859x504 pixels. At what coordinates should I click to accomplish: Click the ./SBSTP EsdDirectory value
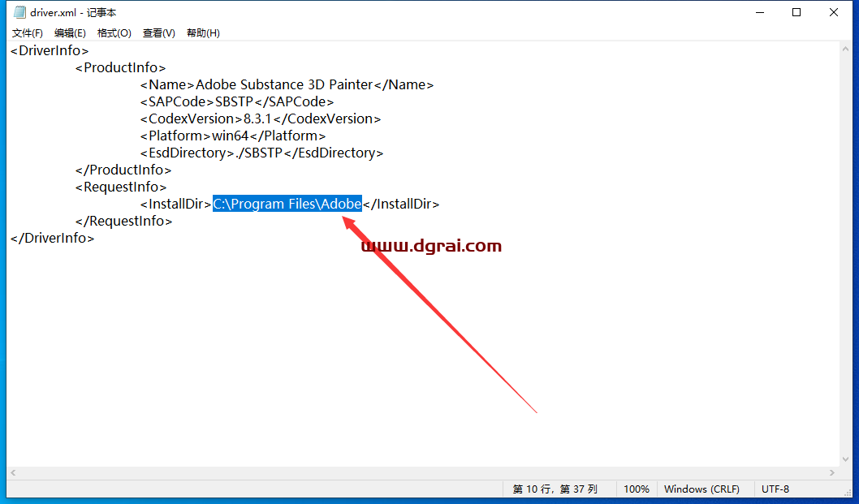[258, 153]
